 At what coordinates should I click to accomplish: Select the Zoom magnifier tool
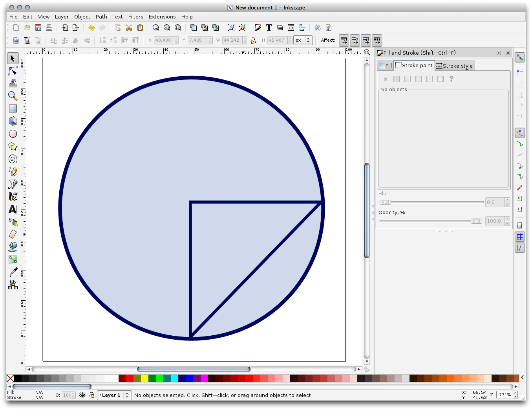(x=13, y=96)
